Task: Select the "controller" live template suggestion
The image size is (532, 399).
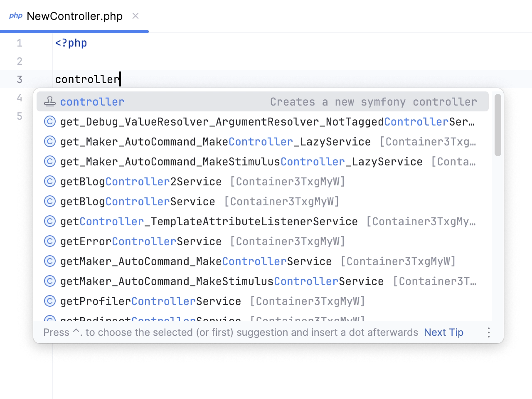Action: (x=92, y=101)
